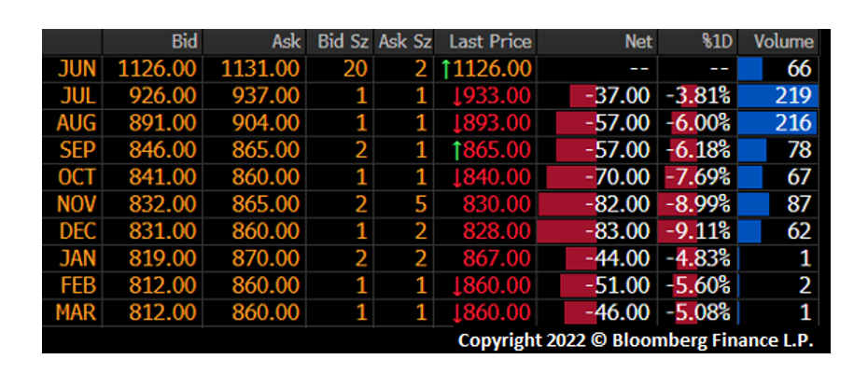Open the DEC contract row label
The height and width of the screenshot is (373, 868).
point(77,231)
